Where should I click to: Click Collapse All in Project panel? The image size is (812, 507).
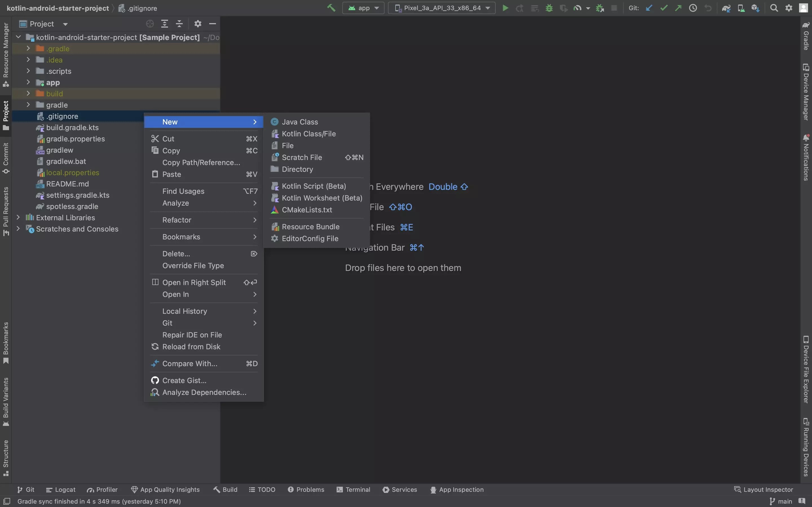point(179,24)
